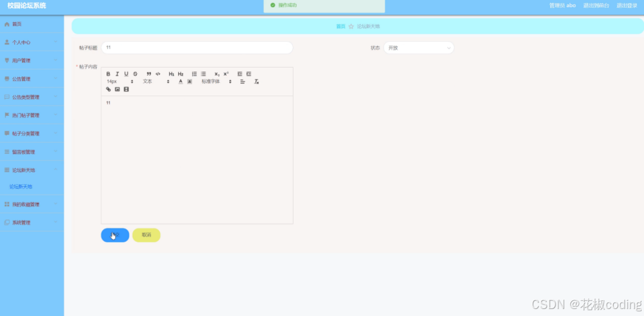
Task: Click the 退出登录 link
Action: pos(627,5)
